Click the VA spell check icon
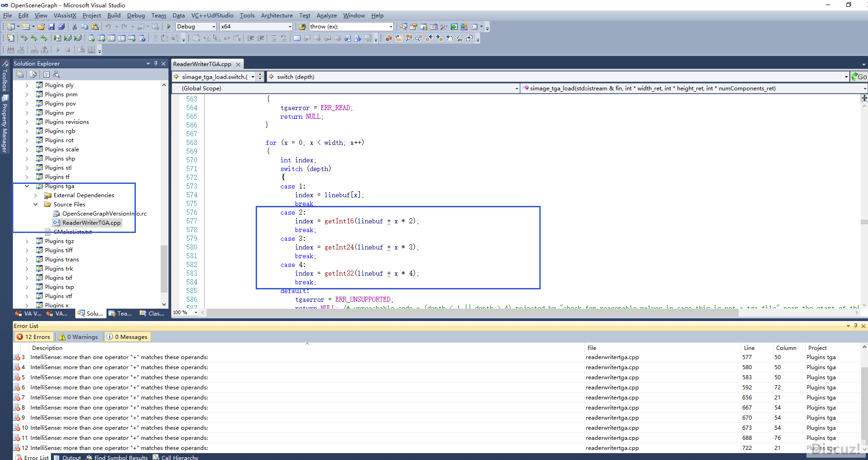Viewport: 868px width, 460px height. pyautogui.click(x=459, y=38)
